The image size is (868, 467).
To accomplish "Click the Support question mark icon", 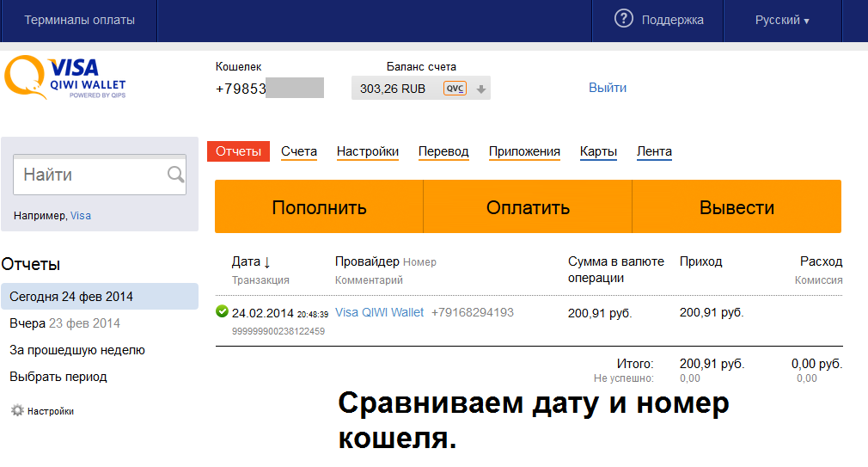I will pos(623,19).
